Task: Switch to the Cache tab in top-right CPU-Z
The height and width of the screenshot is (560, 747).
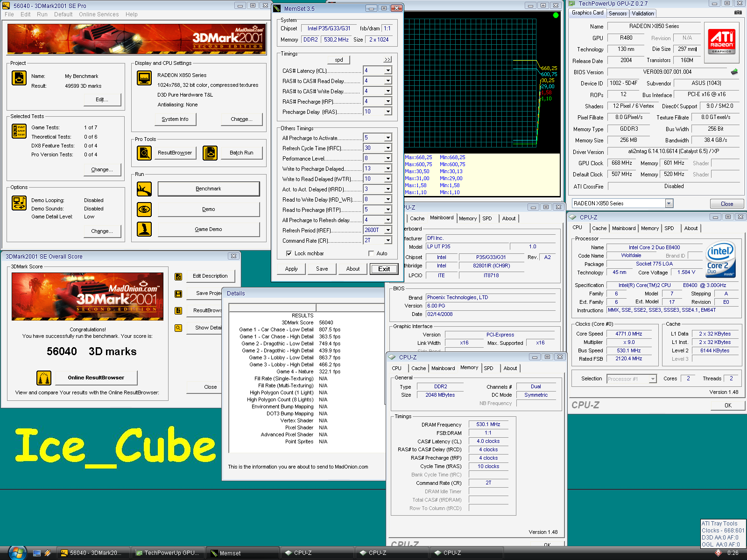Action: 599,228
